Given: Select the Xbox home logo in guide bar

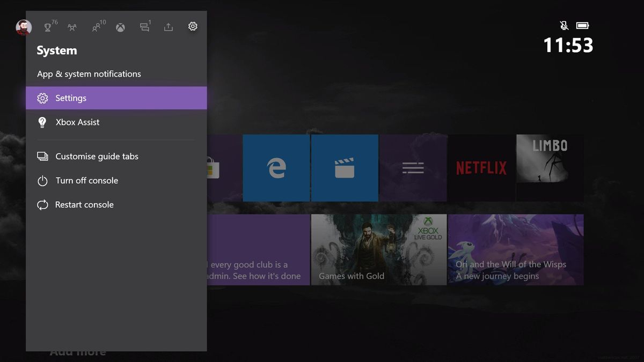Looking at the screenshot, I should tap(120, 26).
